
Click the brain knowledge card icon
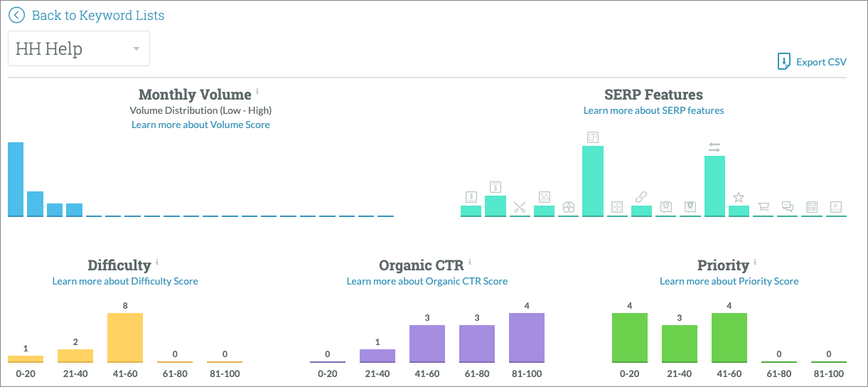(x=568, y=207)
